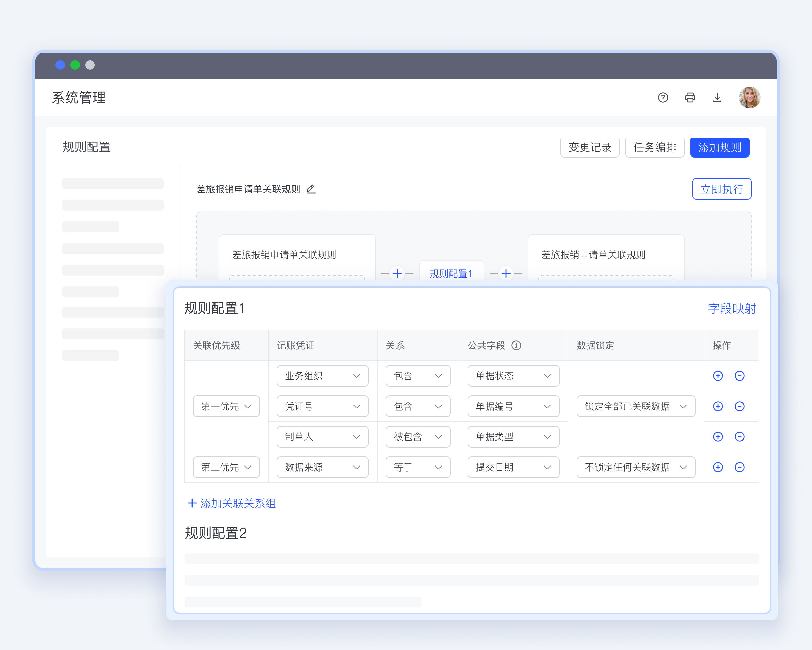Expand the 锁定全部已关联数据 dropdown
The height and width of the screenshot is (650, 812).
(635, 406)
